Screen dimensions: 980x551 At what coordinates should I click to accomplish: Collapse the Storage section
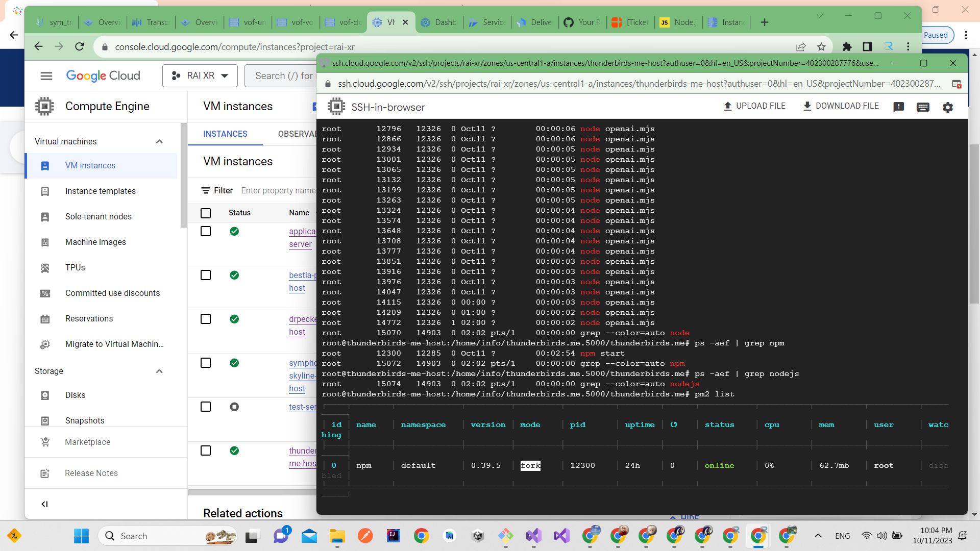[x=159, y=371]
